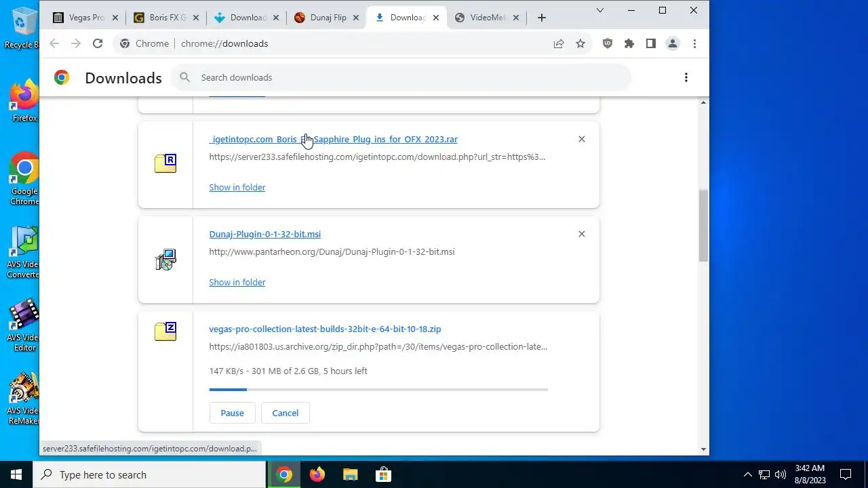Screen dimensions: 868x488
Task: Close the Dunaj Flip tab
Action: coord(357,18)
